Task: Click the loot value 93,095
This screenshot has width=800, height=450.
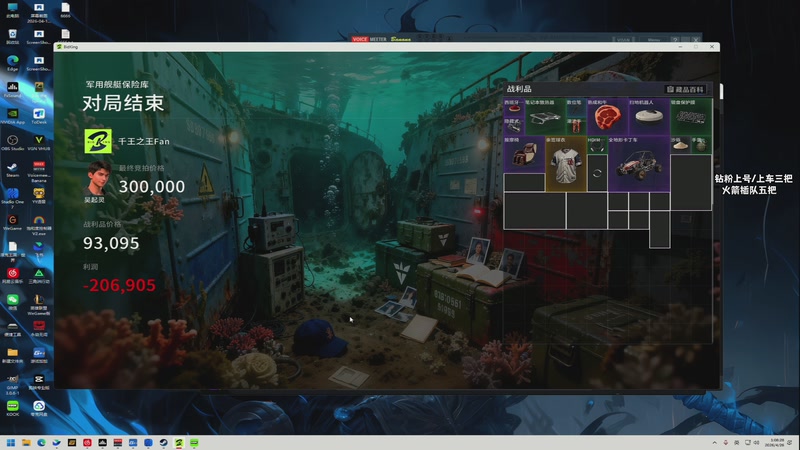Action: (x=111, y=243)
